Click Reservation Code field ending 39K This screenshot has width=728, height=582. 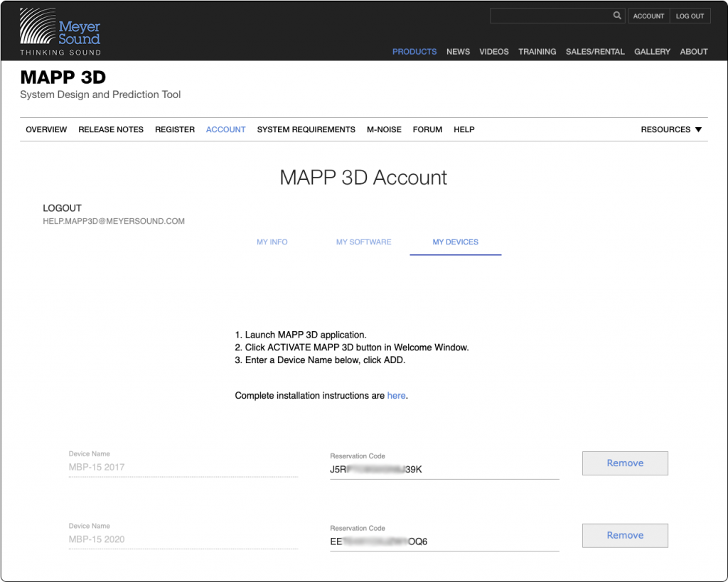[x=444, y=469]
